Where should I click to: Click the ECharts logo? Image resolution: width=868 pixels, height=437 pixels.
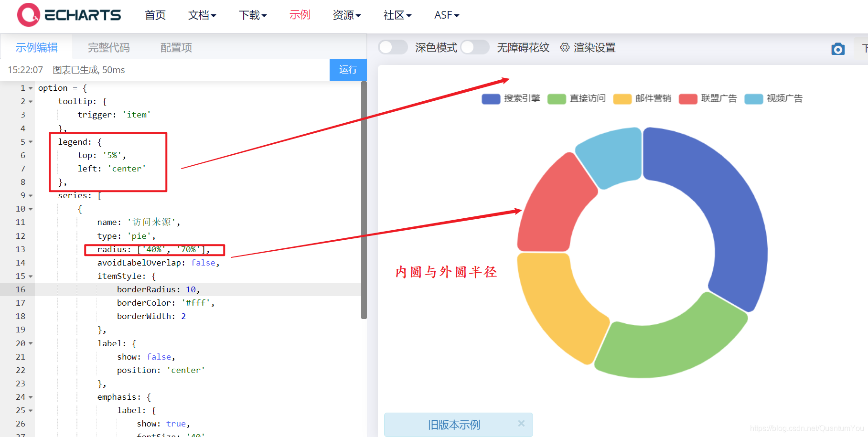tap(69, 15)
